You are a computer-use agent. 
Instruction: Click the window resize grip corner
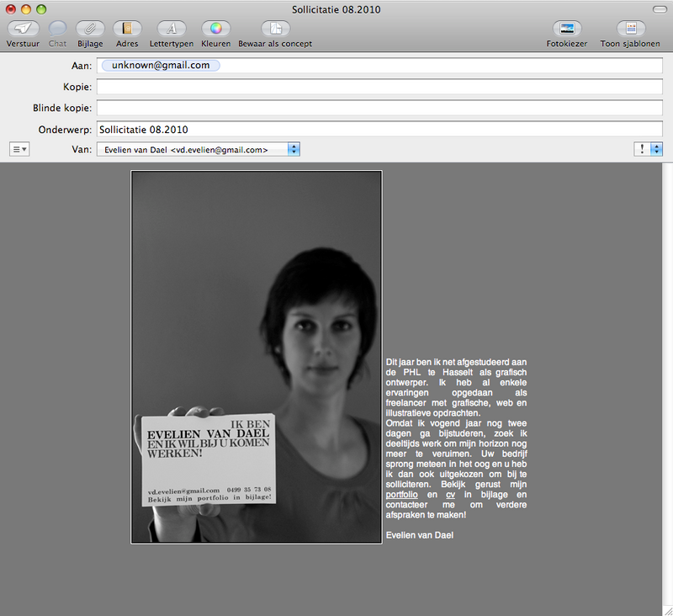coord(667,610)
